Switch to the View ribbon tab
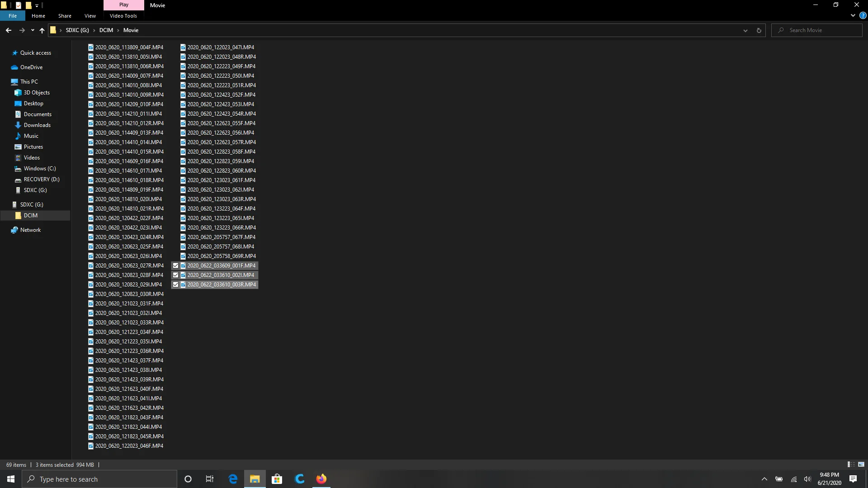This screenshot has width=868, height=488. [90, 16]
